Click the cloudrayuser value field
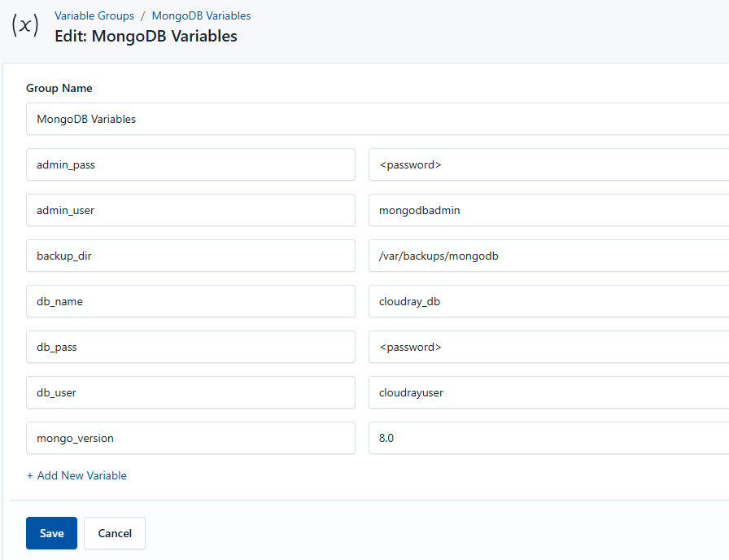729x560 pixels. 529,392
